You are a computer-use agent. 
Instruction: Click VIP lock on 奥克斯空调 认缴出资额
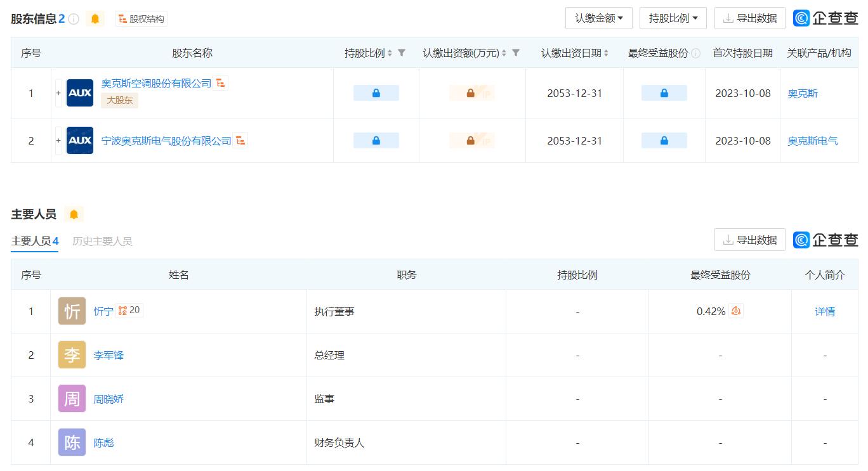(x=471, y=93)
